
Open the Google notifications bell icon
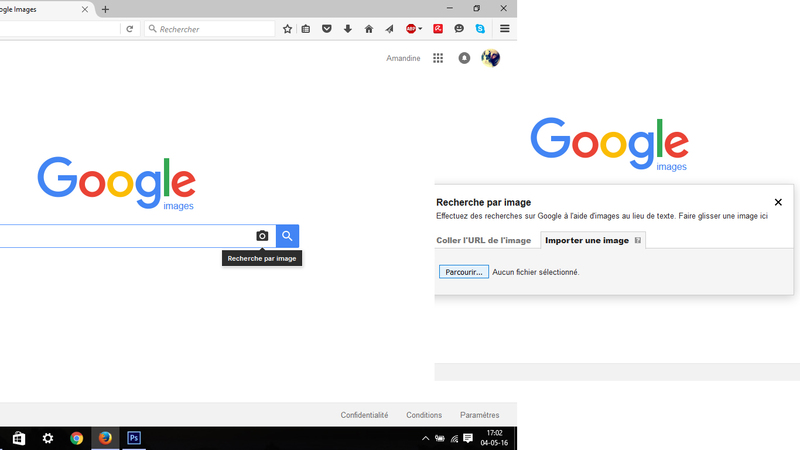pos(464,58)
